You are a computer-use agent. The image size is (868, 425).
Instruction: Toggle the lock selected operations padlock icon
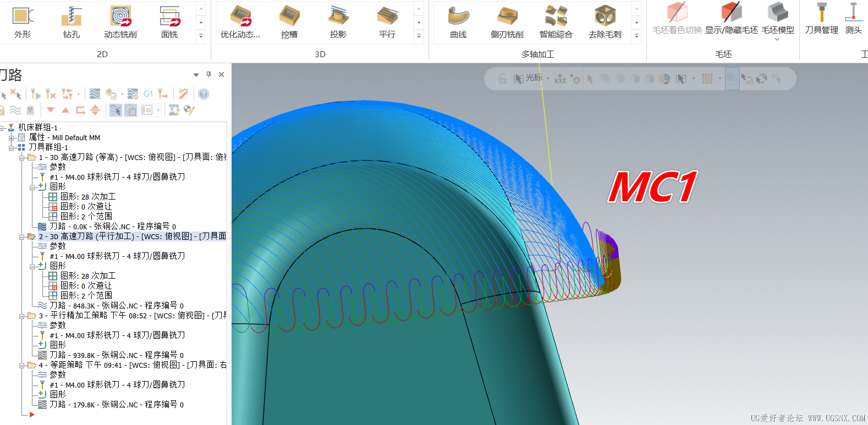click(x=2, y=110)
